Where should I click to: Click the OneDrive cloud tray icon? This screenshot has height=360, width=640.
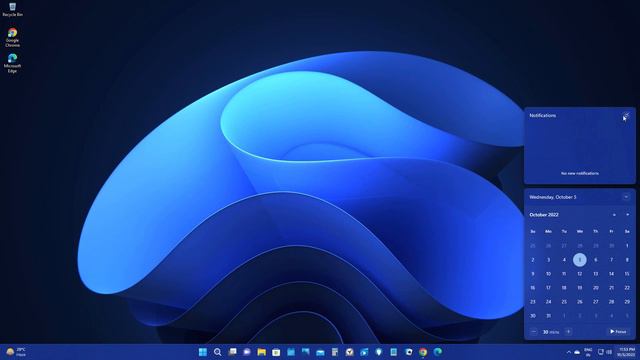point(577,352)
